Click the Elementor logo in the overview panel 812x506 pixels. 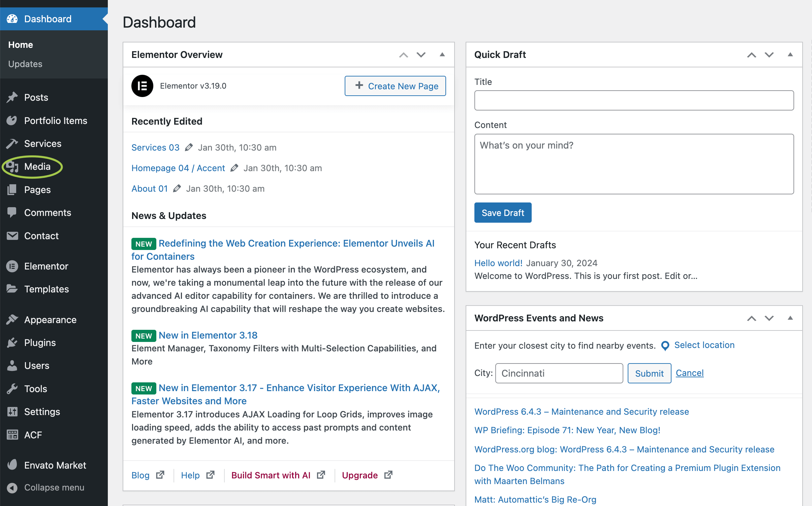142,86
